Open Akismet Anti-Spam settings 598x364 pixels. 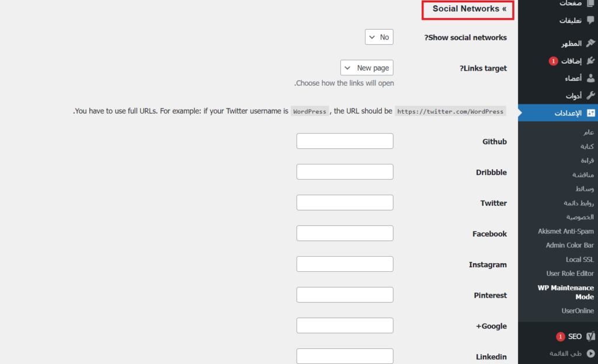coord(565,231)
